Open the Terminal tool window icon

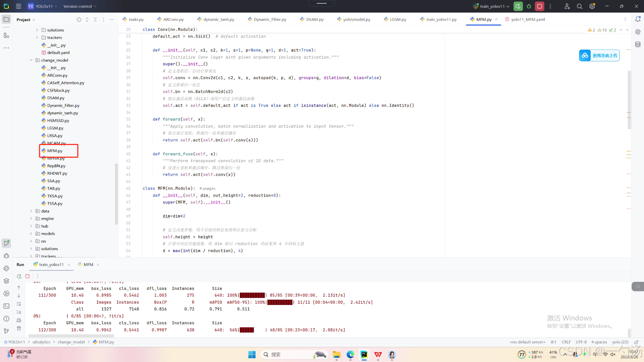(6, 306)
